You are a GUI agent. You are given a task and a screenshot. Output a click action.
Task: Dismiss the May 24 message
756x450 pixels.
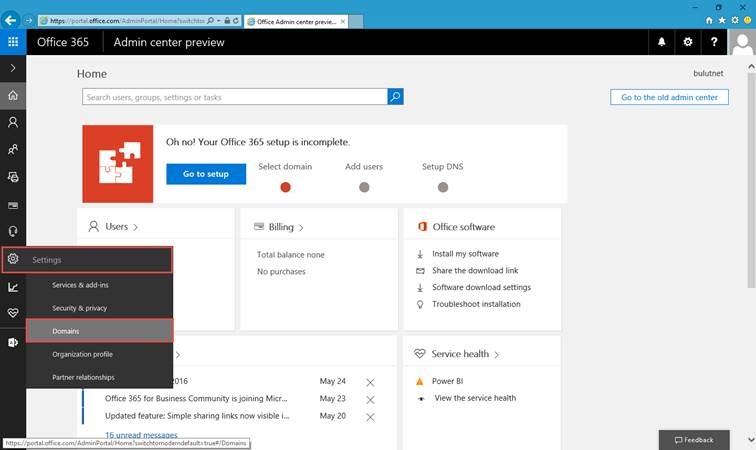coord(370,382)
